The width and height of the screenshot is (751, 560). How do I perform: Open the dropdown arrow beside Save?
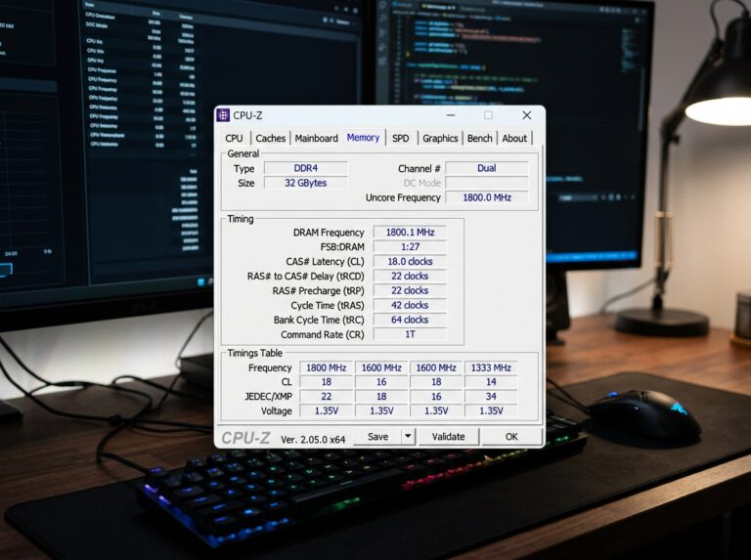[408, 436]
